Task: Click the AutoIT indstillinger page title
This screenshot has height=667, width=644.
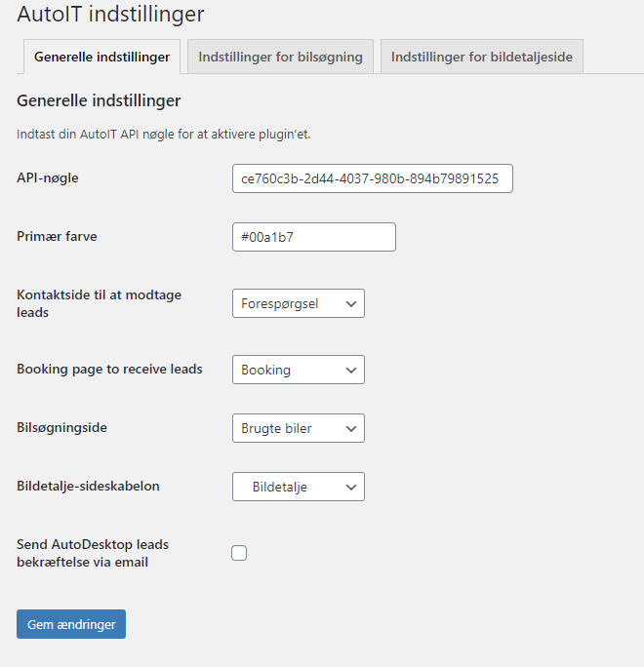Action: pos(110,14)
